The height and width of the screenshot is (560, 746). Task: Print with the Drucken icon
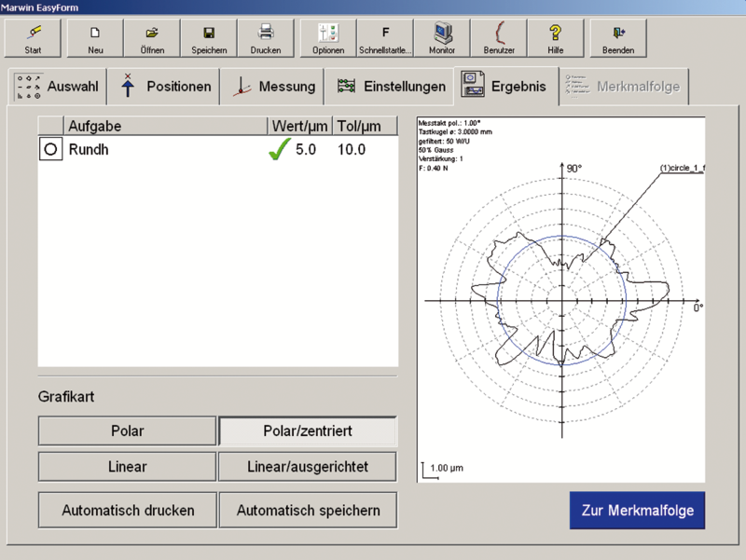tap(265, 37)
